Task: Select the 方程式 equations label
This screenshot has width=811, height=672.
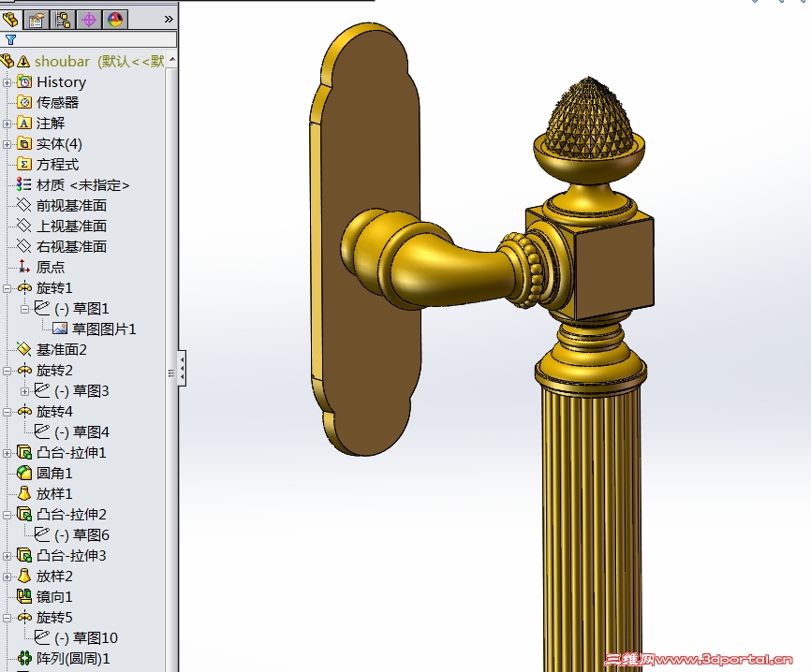Action: pyautogui.click(x=57, y=165)
